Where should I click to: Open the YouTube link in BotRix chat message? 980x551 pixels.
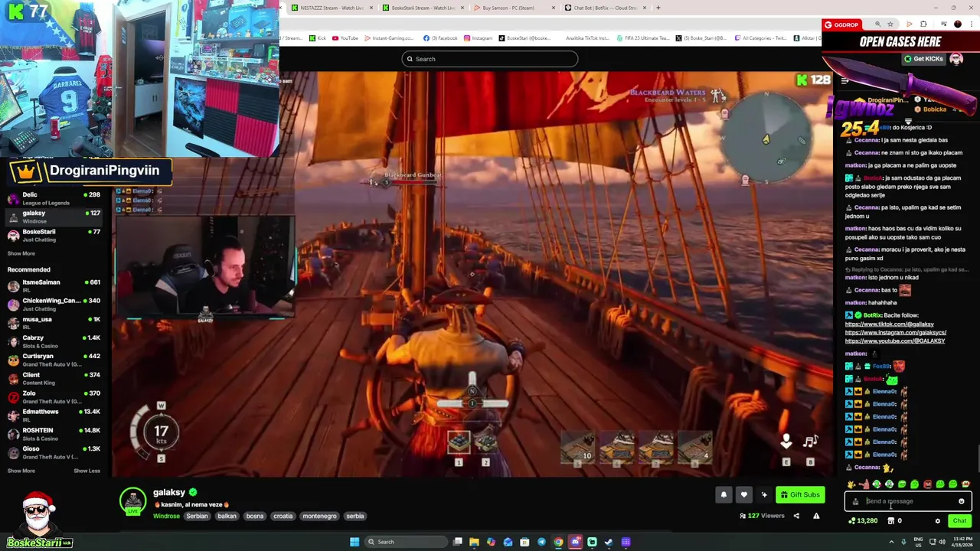[894, 341]
